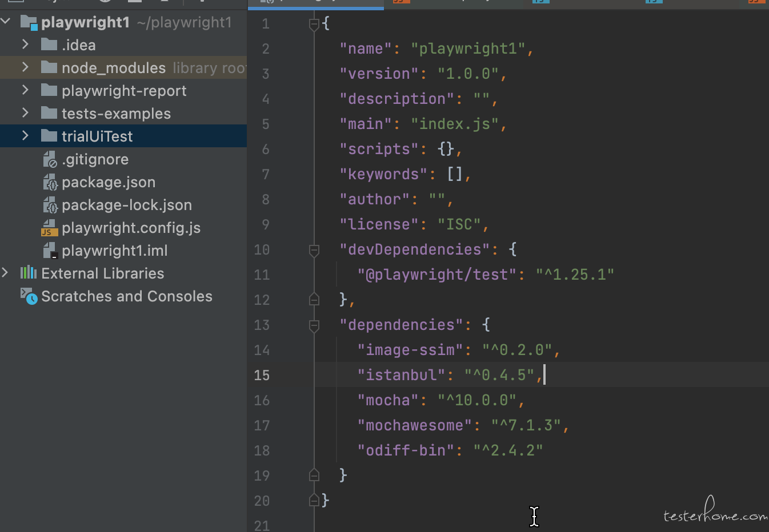This screenshot has height=532, width=769.
Task: Fold the dependencies block at line 13
Action: pyautogui.click(x=314, y=325)
